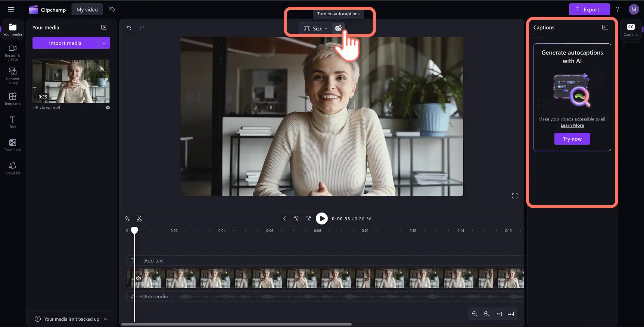
Task: Open the Record & create panel
Action: 13,53
